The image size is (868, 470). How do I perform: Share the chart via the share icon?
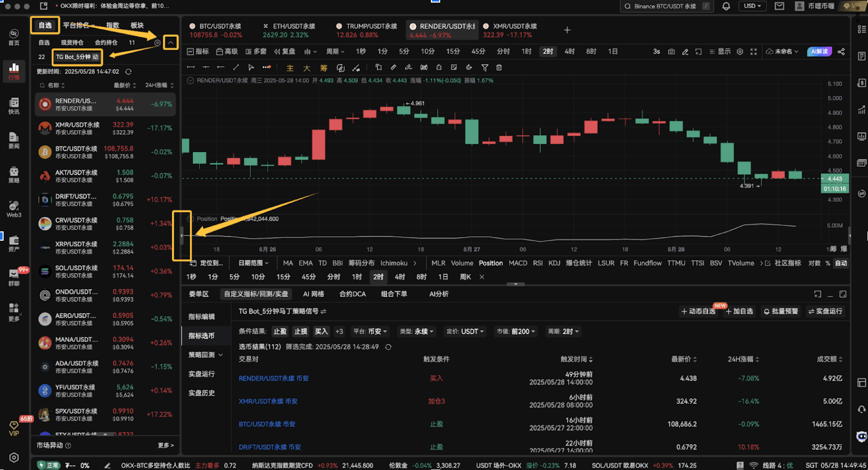tap(841, 52)
